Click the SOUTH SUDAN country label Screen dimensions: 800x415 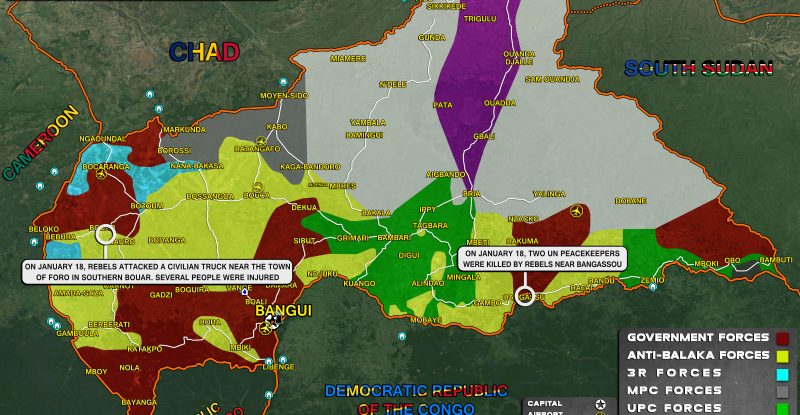698,68
